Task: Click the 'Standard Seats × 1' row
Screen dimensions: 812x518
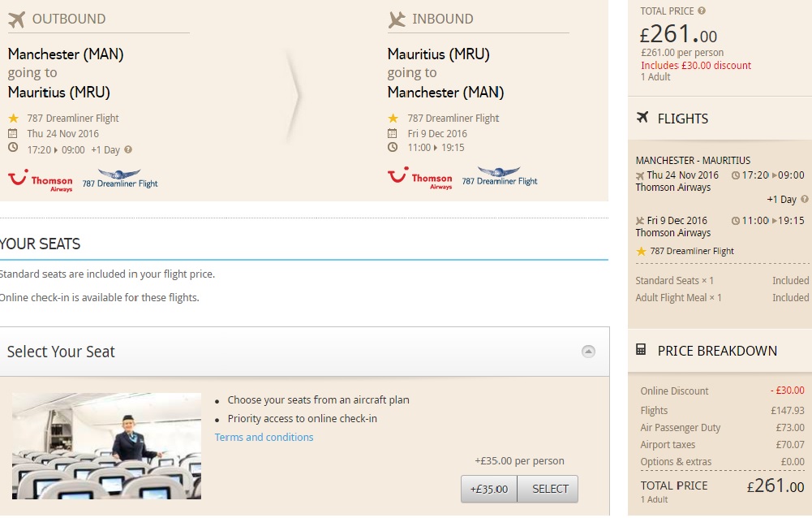Action: 722,281
